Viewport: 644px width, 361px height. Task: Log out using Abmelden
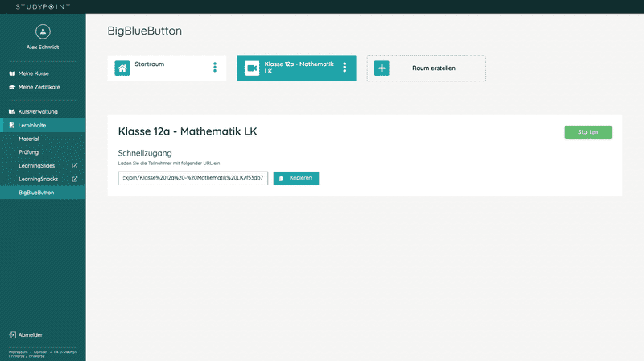pyautogui.click(x=31, y=334)
